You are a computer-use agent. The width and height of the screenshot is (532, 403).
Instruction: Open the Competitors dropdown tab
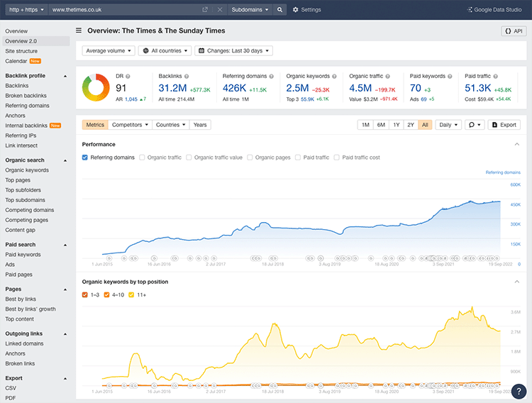pyautogui.click(x=131, y=125)
